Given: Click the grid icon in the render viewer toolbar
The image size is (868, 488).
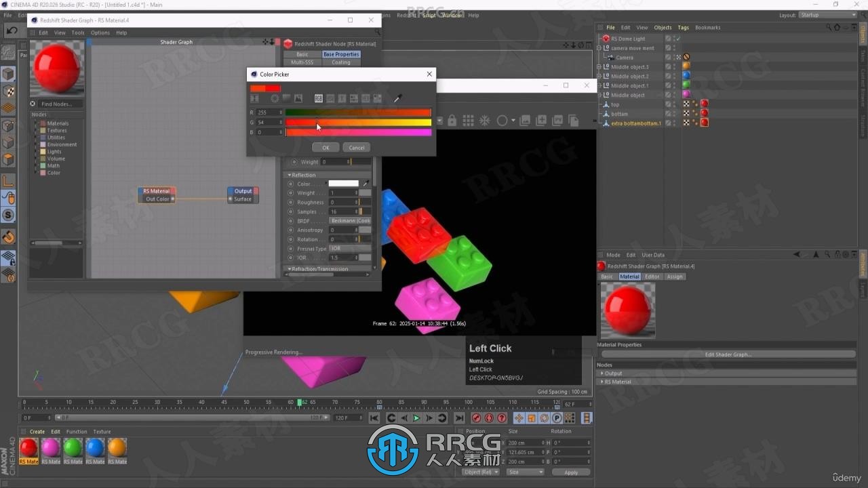Looking at the screenshot, I should [468, 121].
